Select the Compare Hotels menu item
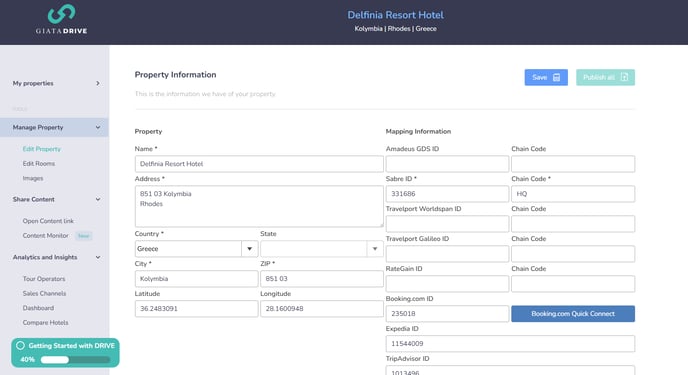Screen dimensions: 688x375 tap(46, 323)
